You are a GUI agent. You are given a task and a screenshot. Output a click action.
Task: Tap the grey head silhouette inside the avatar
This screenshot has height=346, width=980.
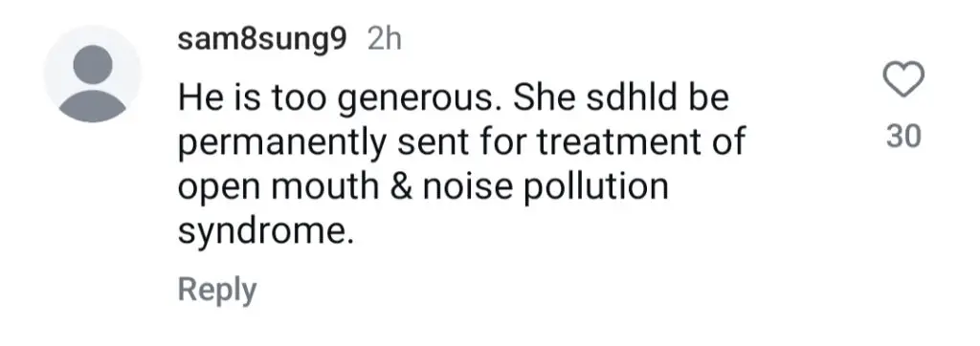click(93, 64)
